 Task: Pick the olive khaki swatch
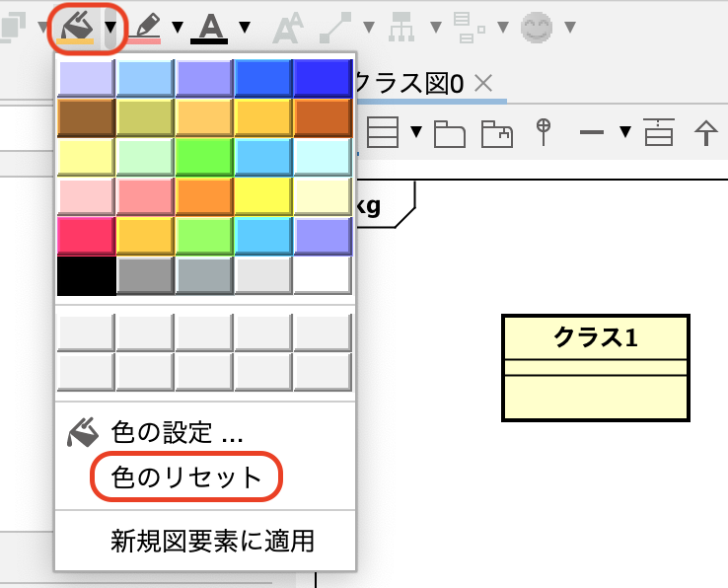pyautogui.click(x=145, y=117)
